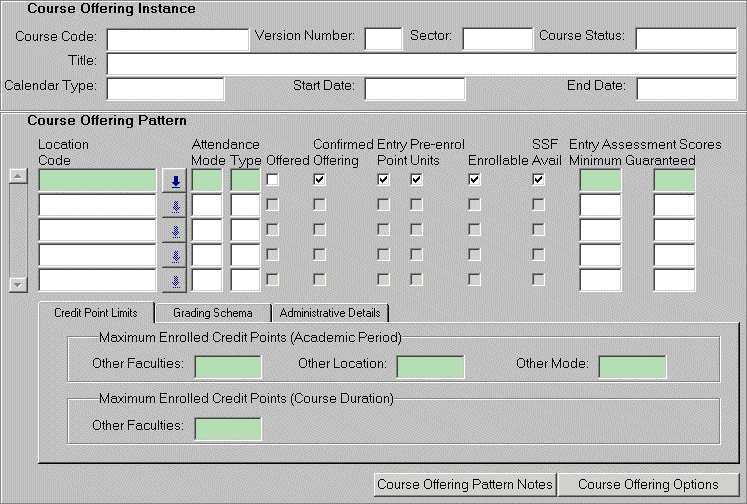Focus the Other Location credit points field
Viewport: 747px width, 504px height.
coord(431,366)
